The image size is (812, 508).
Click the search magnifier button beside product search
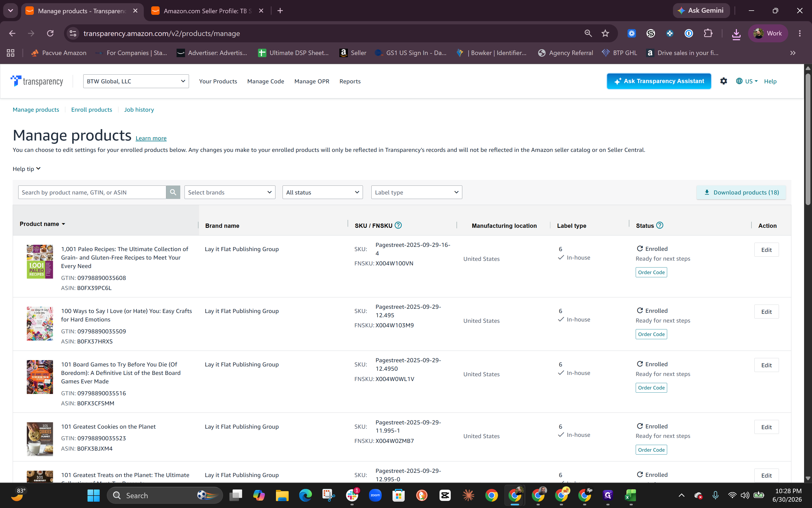coord(173,192)
